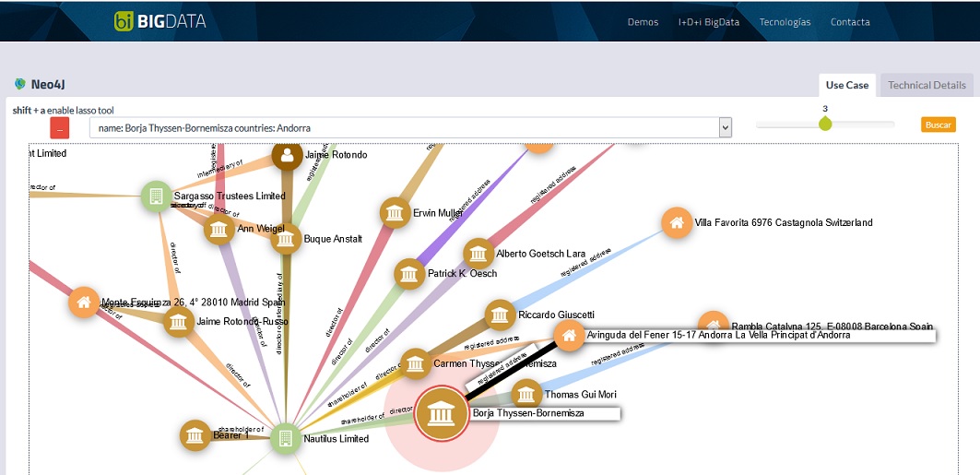Viewport: 980px width, 475px height.
Task: Click the Neo4J heading text
Action: pos(50,84)
